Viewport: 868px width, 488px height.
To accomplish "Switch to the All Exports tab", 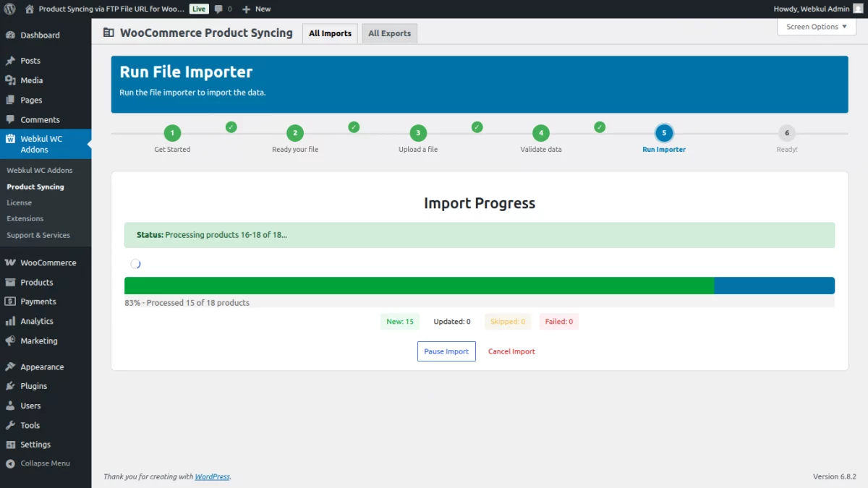I will [x=389, y=33].
